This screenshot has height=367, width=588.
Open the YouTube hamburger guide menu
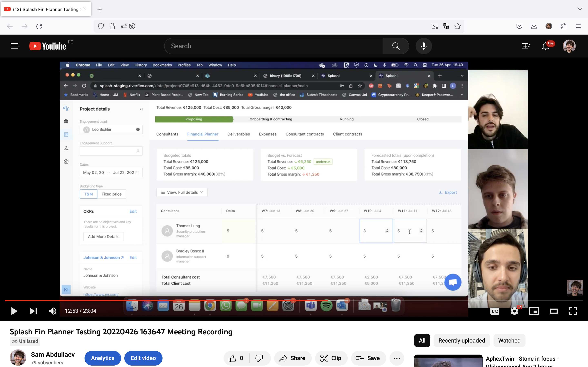[14, 46]
